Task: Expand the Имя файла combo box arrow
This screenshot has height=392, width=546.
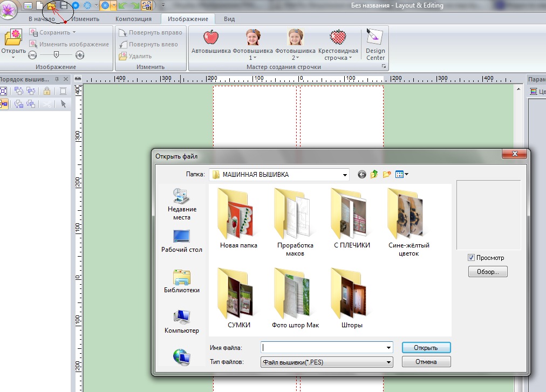Action: pos(388,348)
